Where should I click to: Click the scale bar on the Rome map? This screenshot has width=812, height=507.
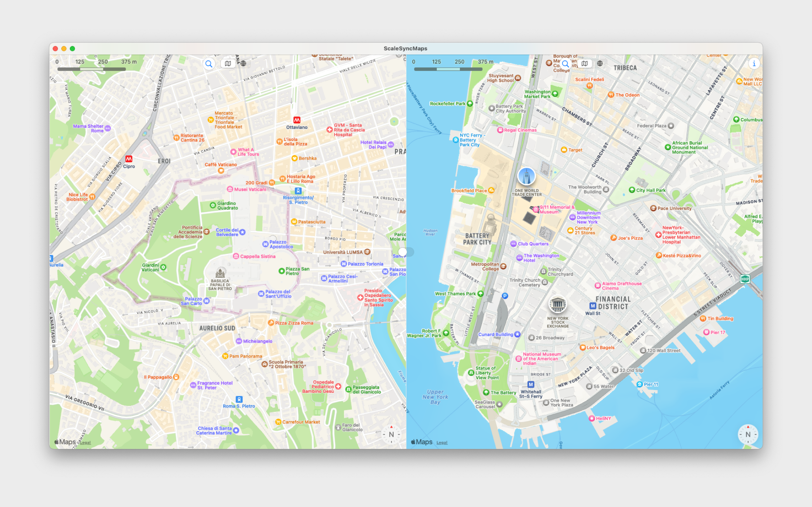[92, 69]
